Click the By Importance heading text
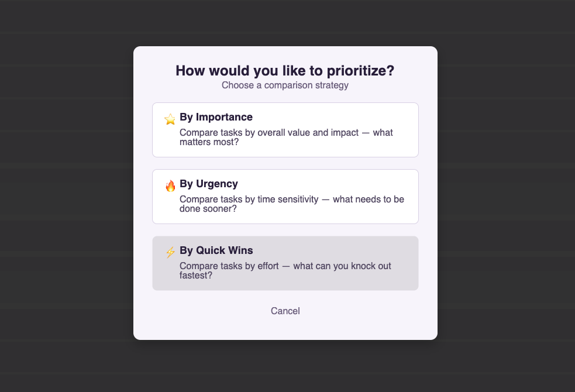The width and height of the screenshot is (575, 392). [216, 117]
